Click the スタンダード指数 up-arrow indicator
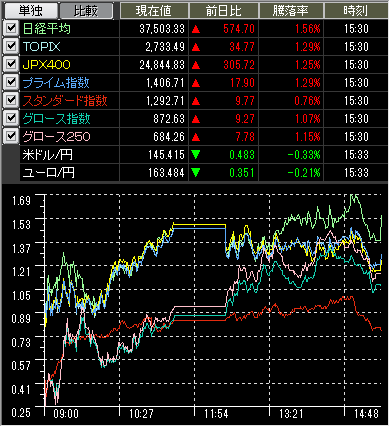 196,101
